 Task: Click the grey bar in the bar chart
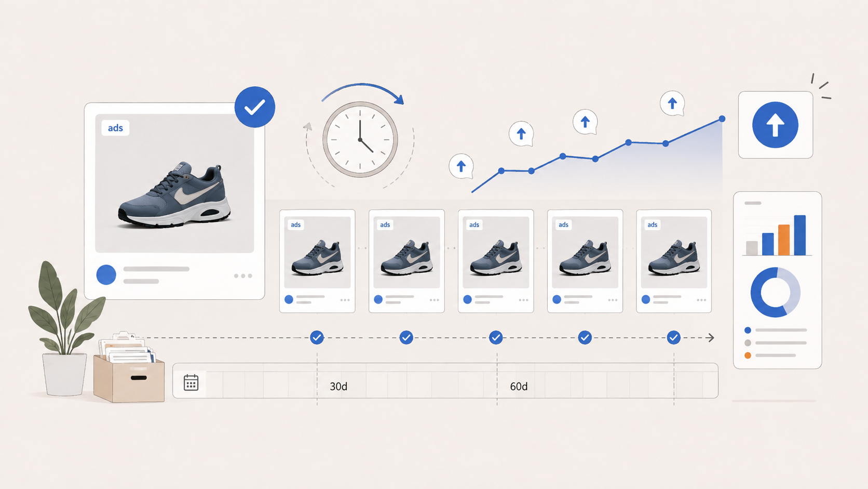752,248
